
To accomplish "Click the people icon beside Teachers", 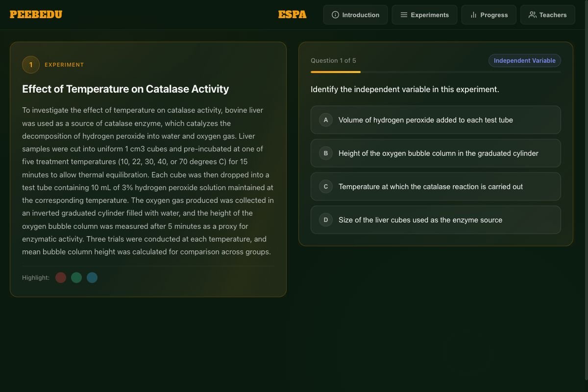I will pos(532,15).
